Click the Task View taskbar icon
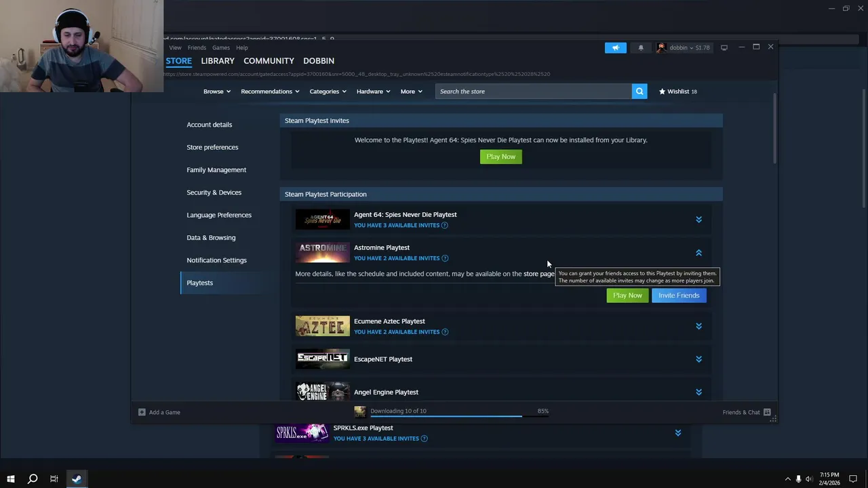Screen dimensions: 868x488 pyautogui.click(x=54, y=479)
